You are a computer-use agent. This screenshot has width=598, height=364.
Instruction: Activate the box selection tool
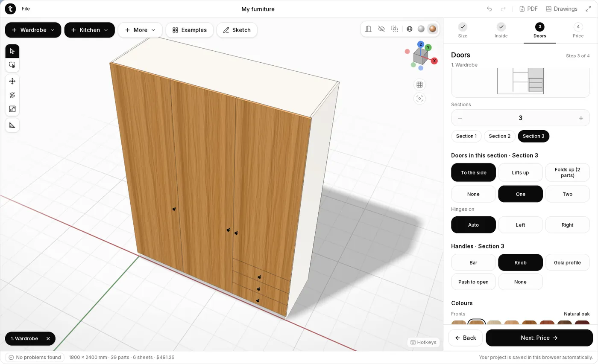[x=12, y=65]
